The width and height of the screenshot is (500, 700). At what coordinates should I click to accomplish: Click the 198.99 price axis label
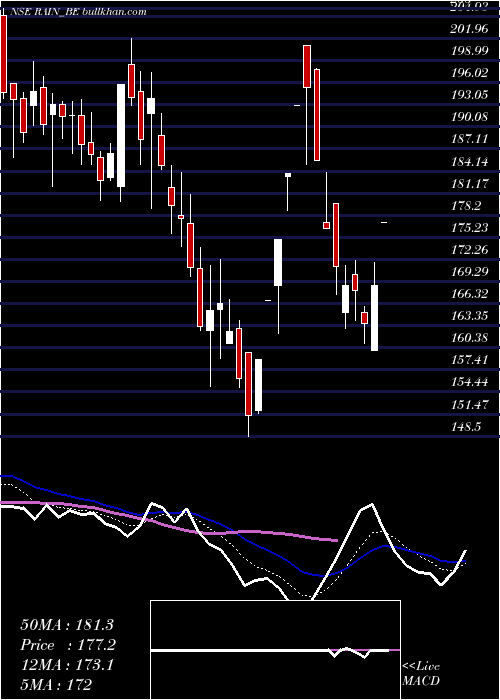467,51
